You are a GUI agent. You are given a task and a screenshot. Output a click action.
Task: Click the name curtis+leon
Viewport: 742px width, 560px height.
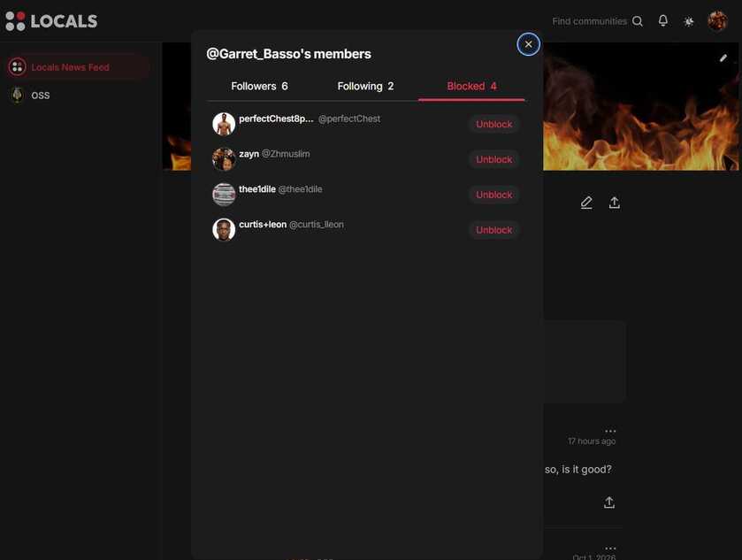coord(263,225)
